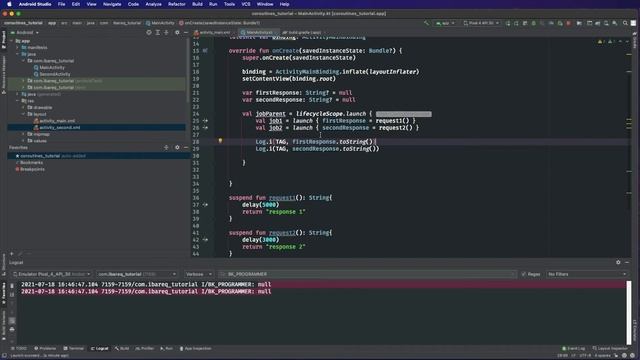Click the Search Everywhere magnifier icon

click(625, 23)
